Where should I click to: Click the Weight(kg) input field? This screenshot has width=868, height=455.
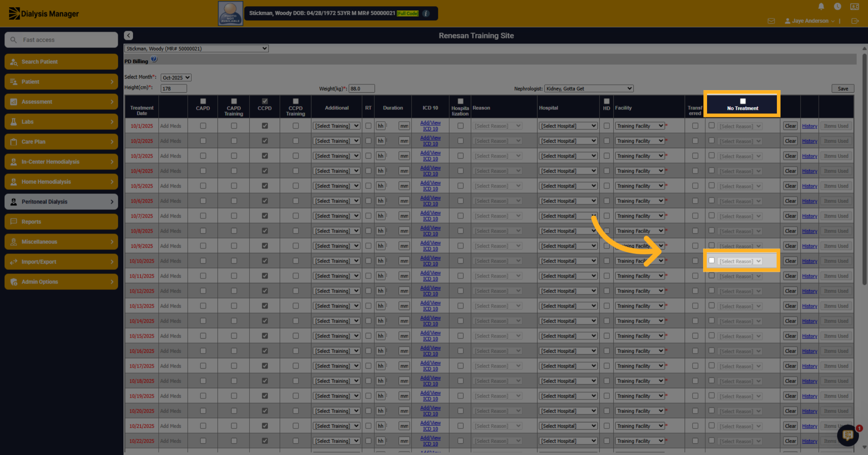pyautogui.click(x=362, y=89)
